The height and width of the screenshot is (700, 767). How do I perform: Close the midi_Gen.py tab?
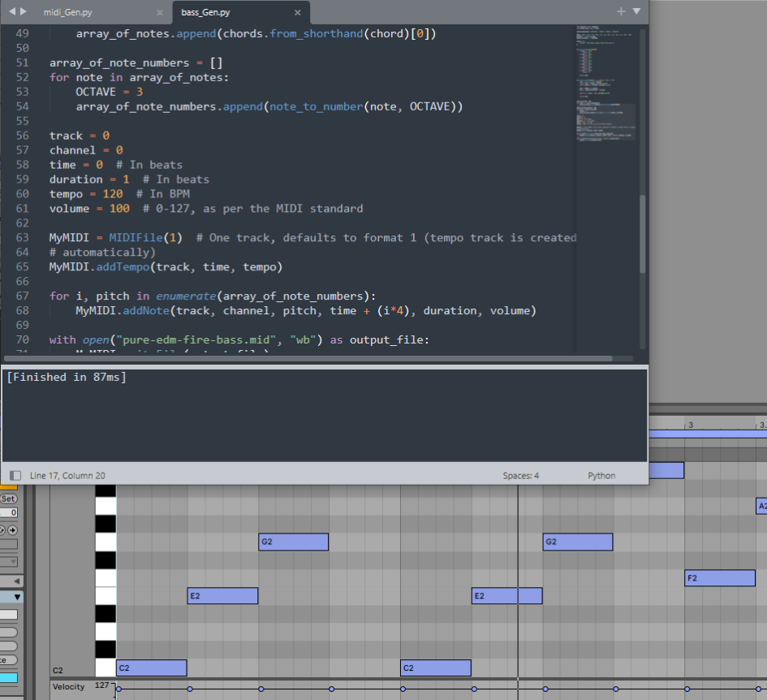(x=159, y=13)
